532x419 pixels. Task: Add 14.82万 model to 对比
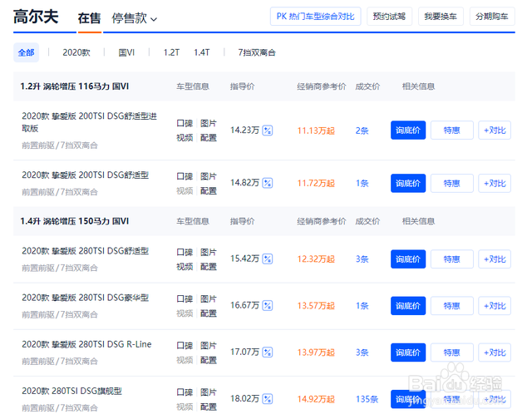(495, 183)
